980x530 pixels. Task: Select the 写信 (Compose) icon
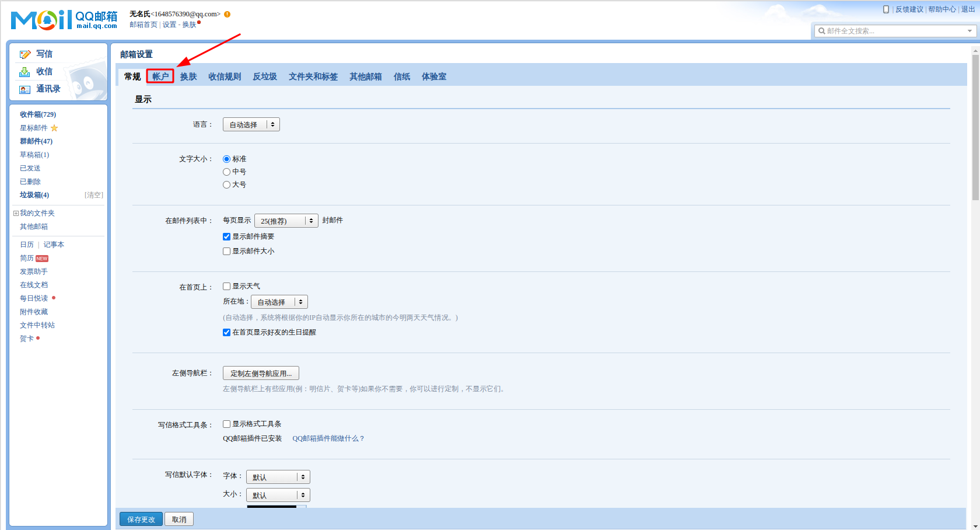[x=24, y=53]
